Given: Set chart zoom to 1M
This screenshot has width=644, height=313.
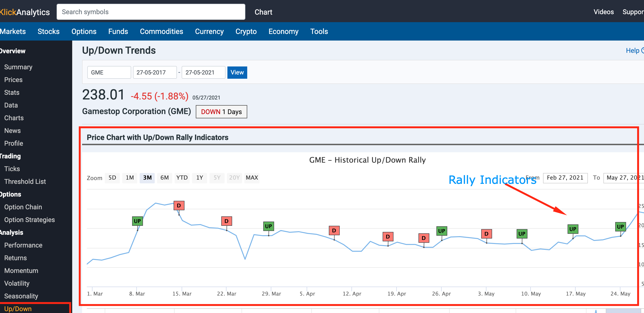Looking at the screenshot, I should tap(130, 178).
